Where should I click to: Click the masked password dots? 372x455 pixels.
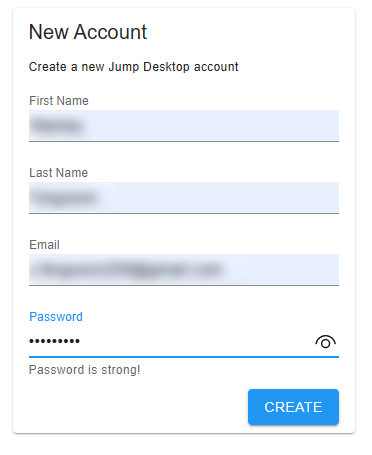(x=54, y=341)
